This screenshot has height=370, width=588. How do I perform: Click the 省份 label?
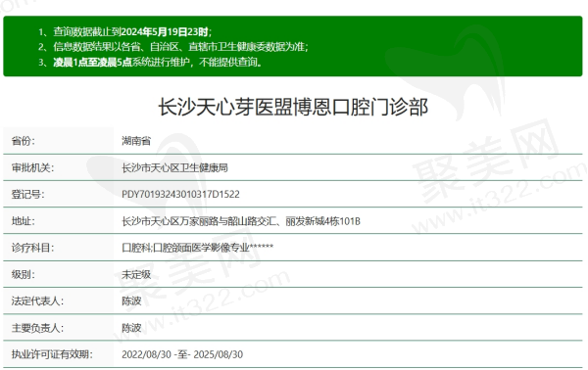pos(24,141)
